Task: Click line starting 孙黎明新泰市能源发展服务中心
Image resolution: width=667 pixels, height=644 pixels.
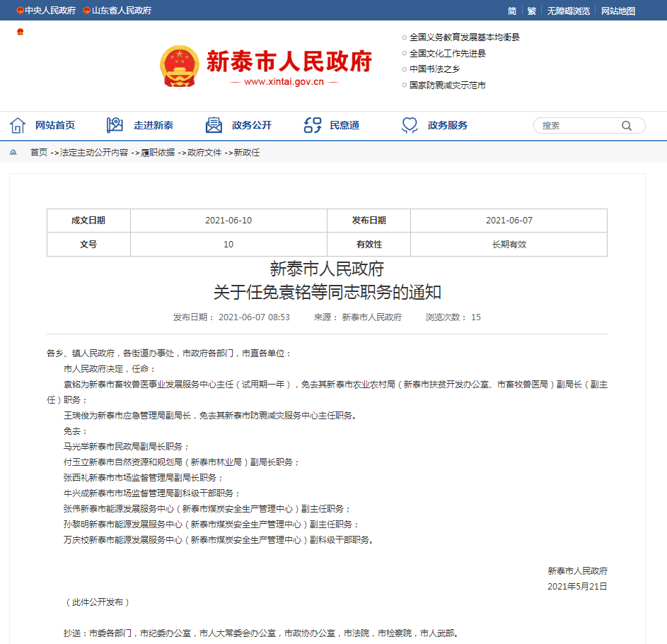Action: [211, 524]
